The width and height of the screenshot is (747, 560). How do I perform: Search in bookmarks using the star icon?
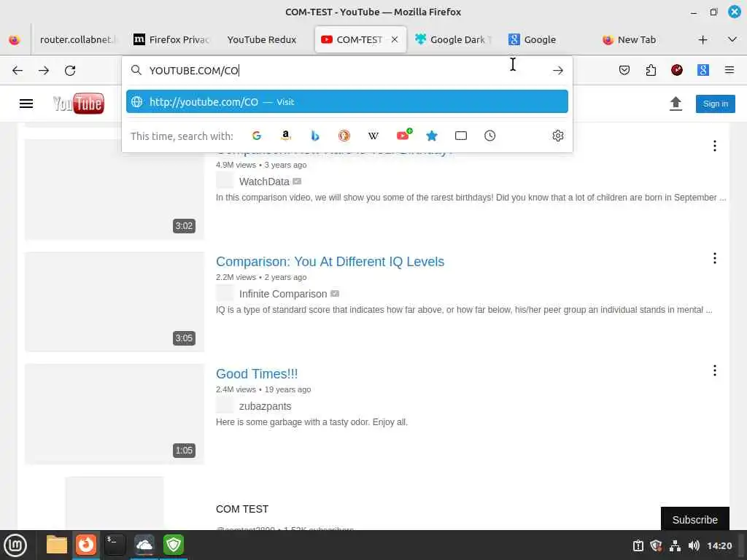432,136
